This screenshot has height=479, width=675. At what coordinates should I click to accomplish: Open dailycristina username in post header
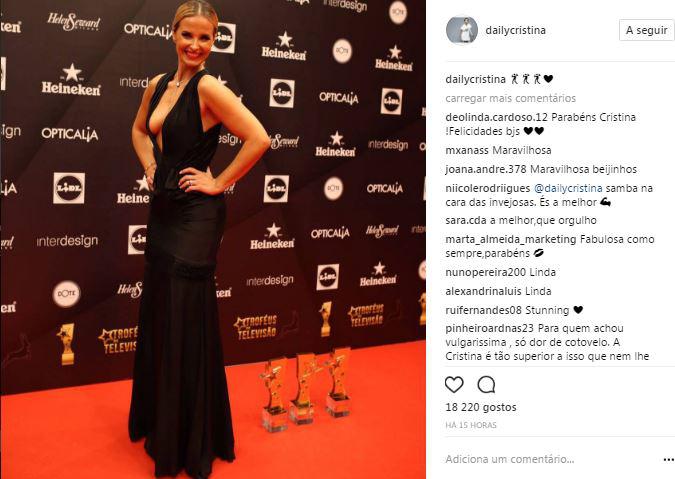click(x=515, y=30)
